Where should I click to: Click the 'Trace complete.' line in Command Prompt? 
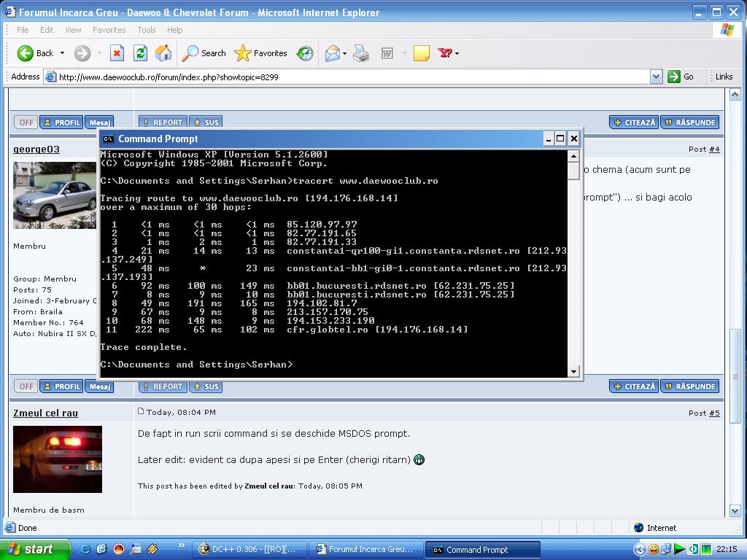pyautogui.click(x=144, y=347)
